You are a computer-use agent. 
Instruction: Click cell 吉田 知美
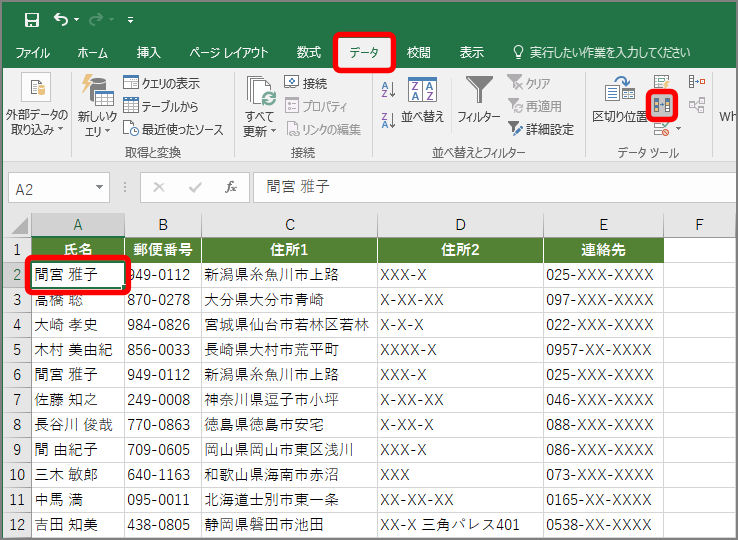click(78, 524)
